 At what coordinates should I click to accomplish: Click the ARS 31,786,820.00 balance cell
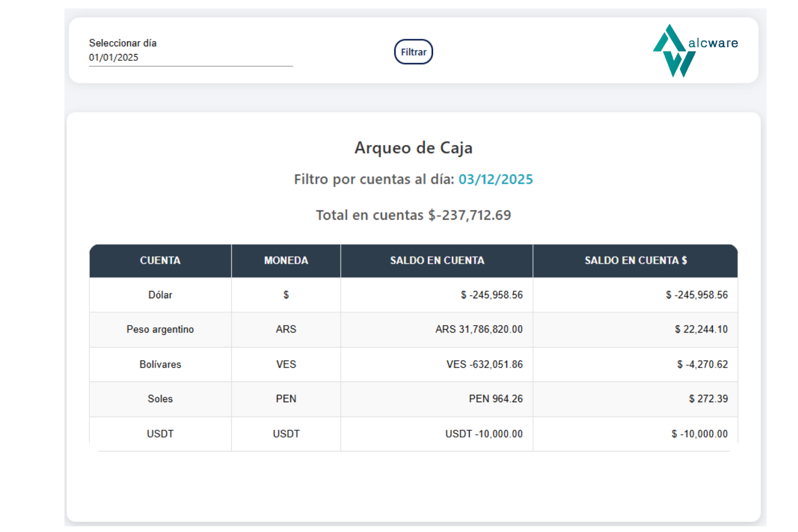(x=478, y=329)
